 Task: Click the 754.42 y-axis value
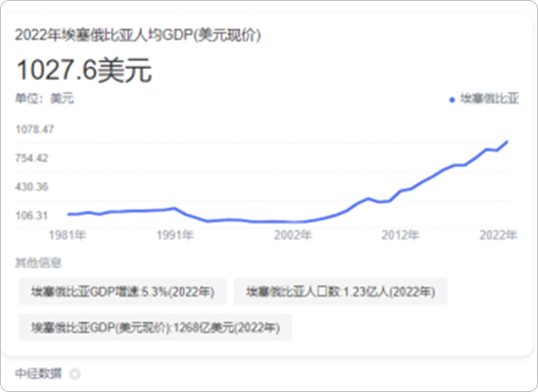point(31,158)
